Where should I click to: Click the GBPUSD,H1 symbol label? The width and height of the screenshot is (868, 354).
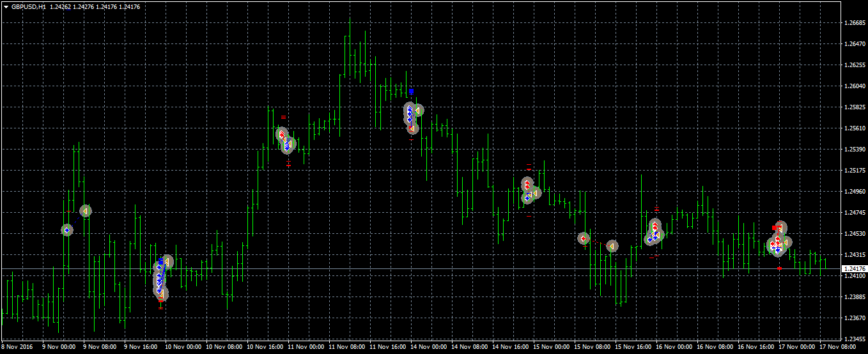click(x=28, y=6)
